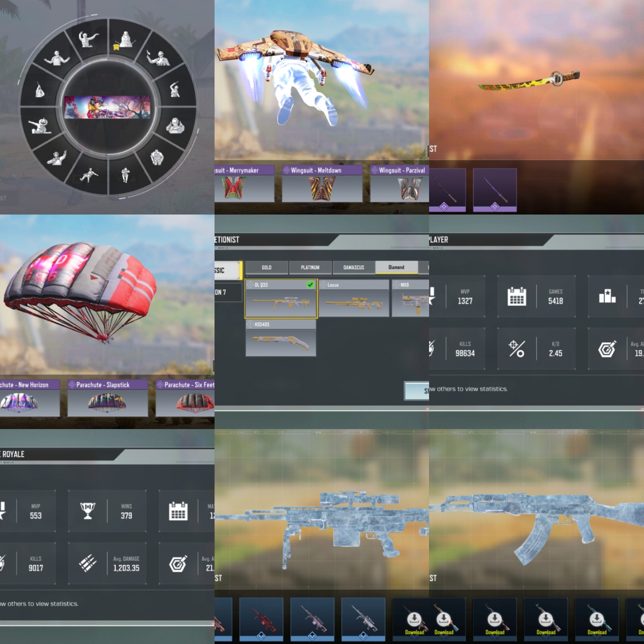Click the K/D crosshair percent icon
Image resolution: width=644 pixels, height=644 pixels.
point(516,348)
